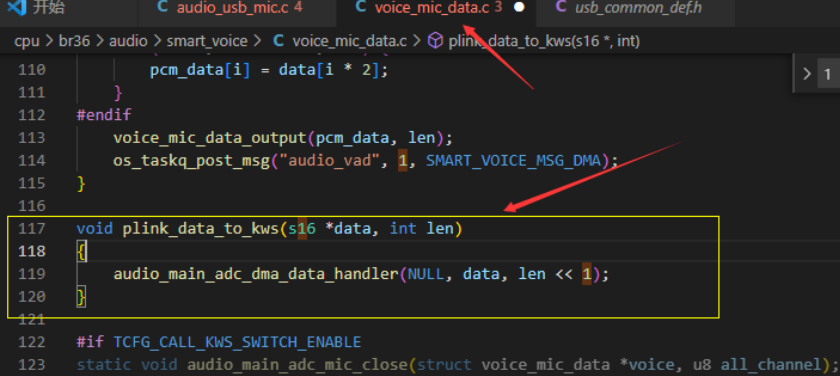Click the 'int len' parameter on line 117
Image resolution: width=840 pixels, height=376 pixels.
(x=422, y=229)
